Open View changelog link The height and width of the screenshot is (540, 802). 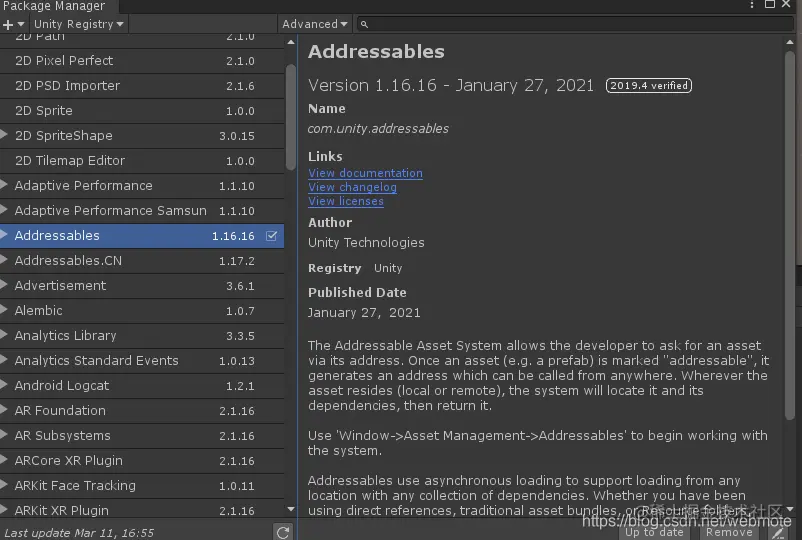(352, 187)
